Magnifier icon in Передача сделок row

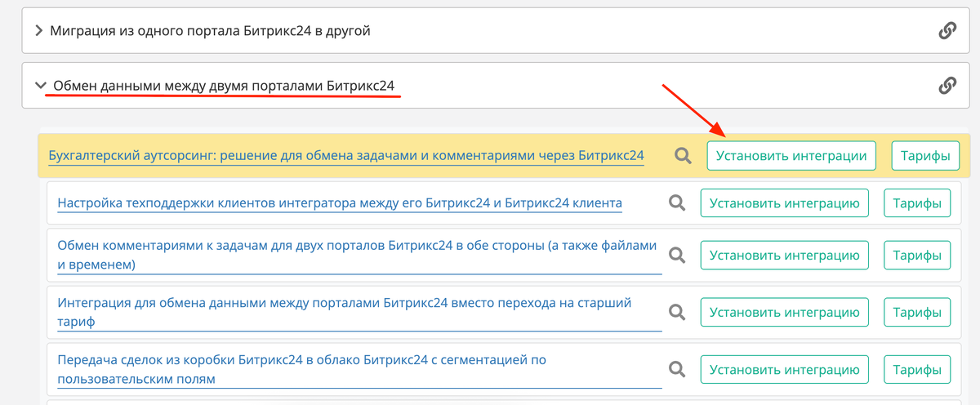(x=676, y=369)
